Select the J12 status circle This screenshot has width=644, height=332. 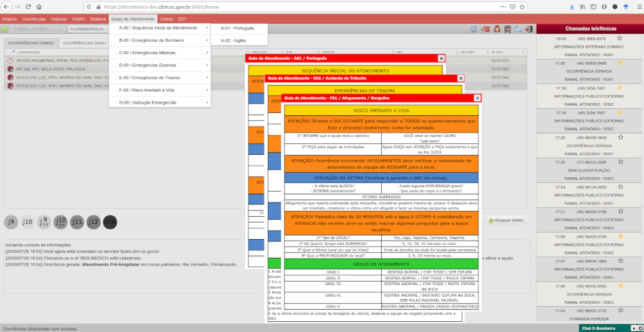coord(93,222)
